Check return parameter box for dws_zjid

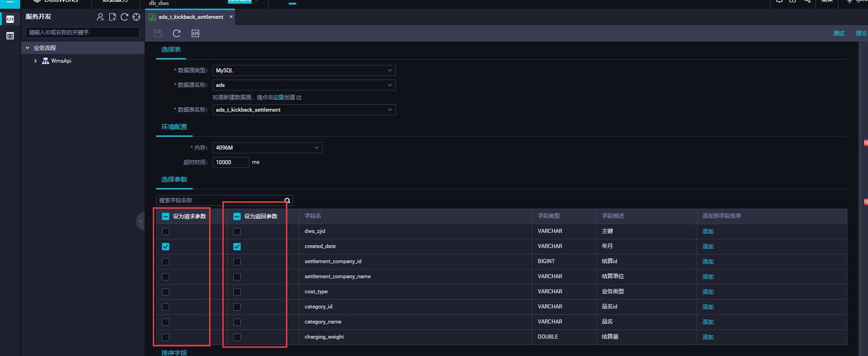pyautogui.click(x=237, y=232)
